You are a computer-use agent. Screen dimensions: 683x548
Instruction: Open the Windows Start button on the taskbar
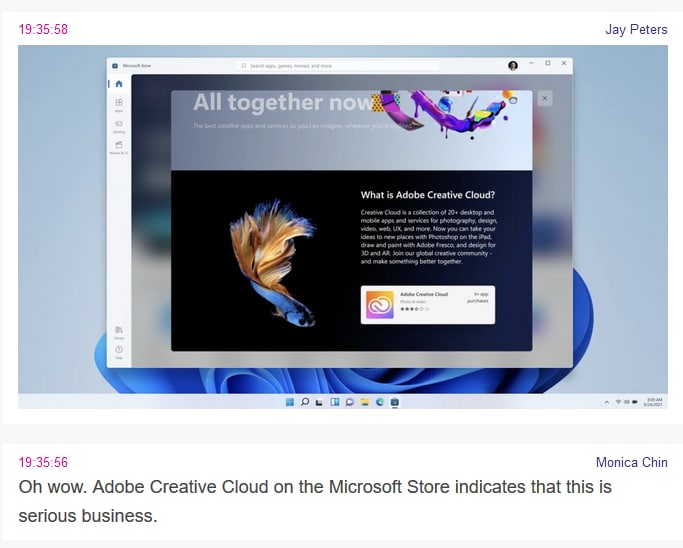click(289, 402)
